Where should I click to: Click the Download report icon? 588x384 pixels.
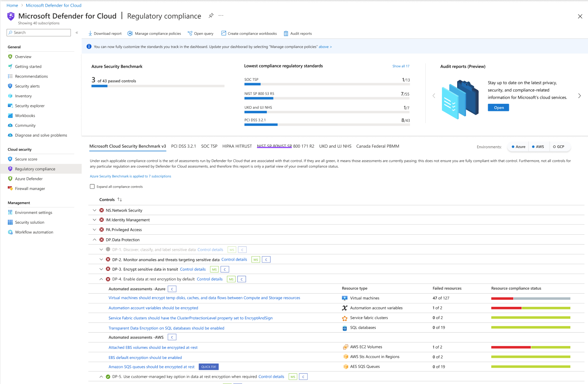coord(90,33)
